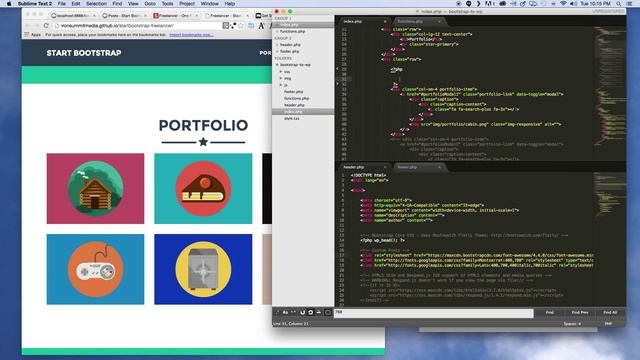Switch to the localhost:8888 Chrome tab
Viewport: 640px width, 360px height.
(x=73, y=16)
